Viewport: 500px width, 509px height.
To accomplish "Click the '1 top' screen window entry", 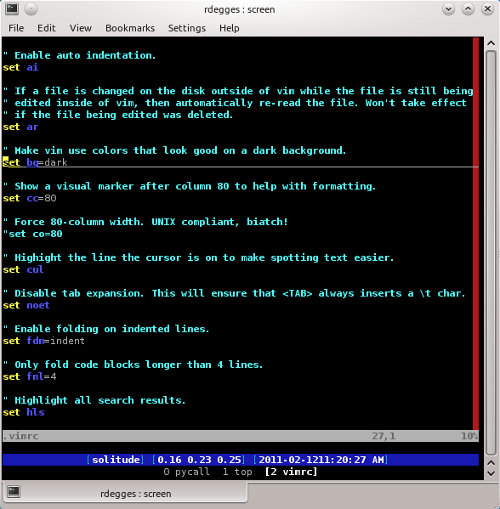I will (237, 472).
